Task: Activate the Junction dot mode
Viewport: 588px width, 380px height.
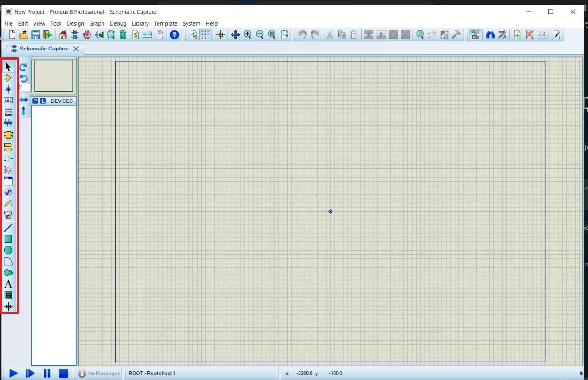Action: point(8,89)
